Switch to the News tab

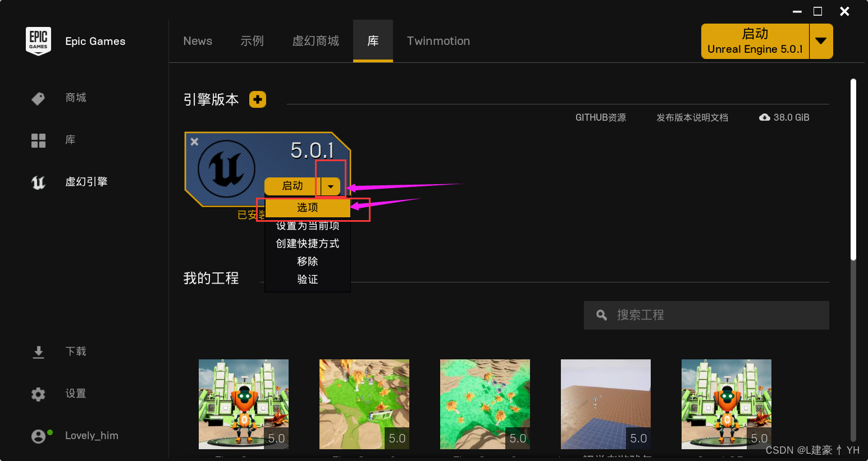198,41
